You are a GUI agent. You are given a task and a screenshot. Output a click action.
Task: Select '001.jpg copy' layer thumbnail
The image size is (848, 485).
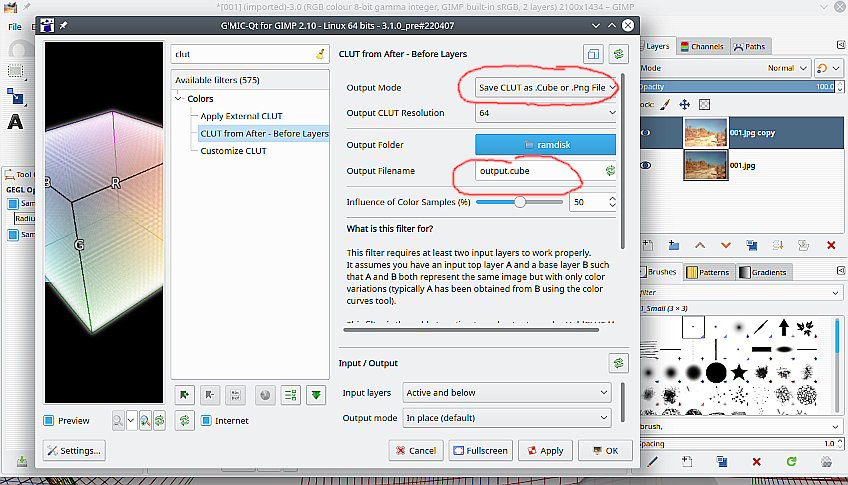pos(706,133)
